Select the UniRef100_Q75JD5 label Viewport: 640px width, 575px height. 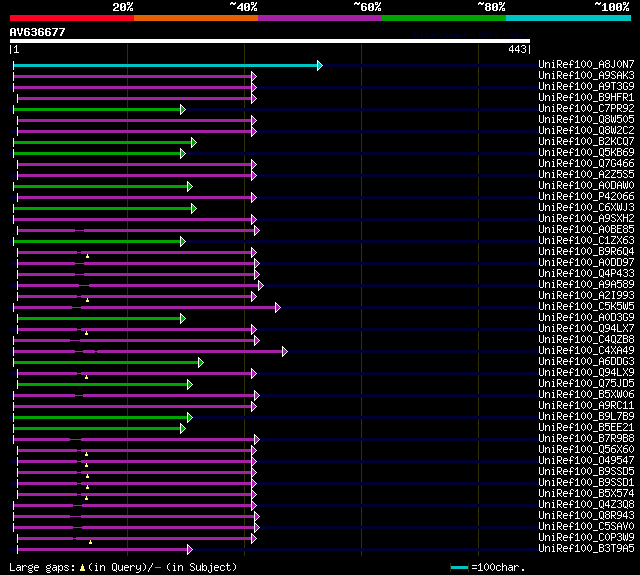click(x=586, y=384)
